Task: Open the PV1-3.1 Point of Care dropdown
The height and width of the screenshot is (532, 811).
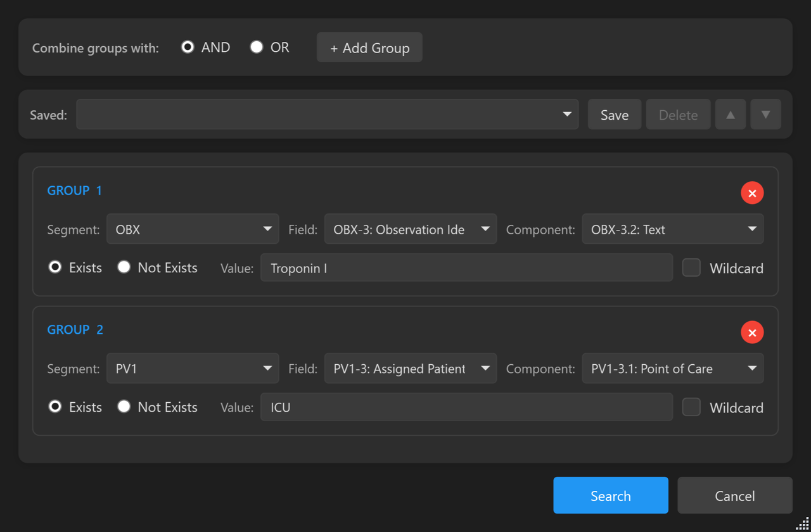Action: point(673,368)
